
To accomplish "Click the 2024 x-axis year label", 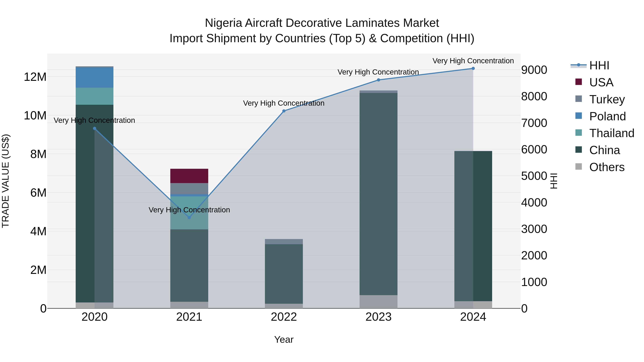I will tap(473, 317).
